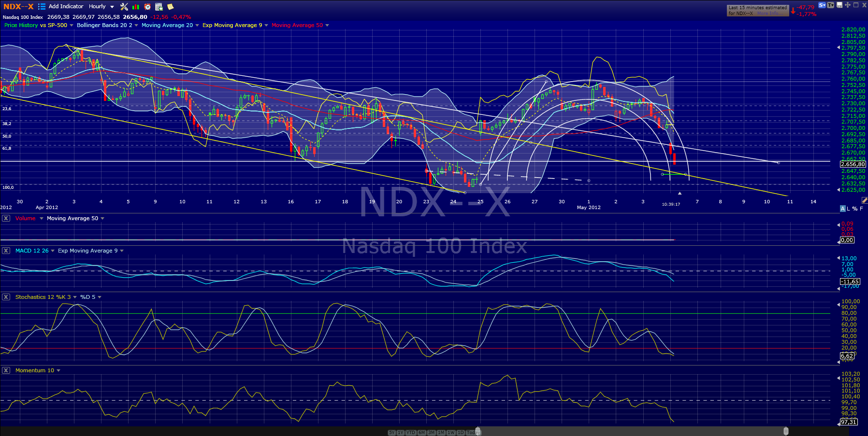Click yellow Exp Moving Average 9 label
This screenshot has width=868, height=436.
point(232,25)
